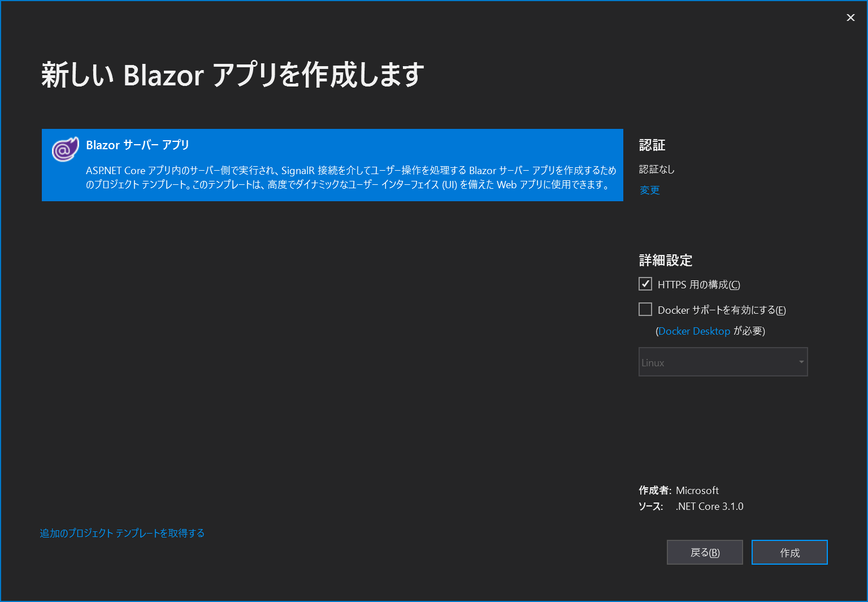Click the 新しい Blazor アプリを作成します title

[233, 75]
